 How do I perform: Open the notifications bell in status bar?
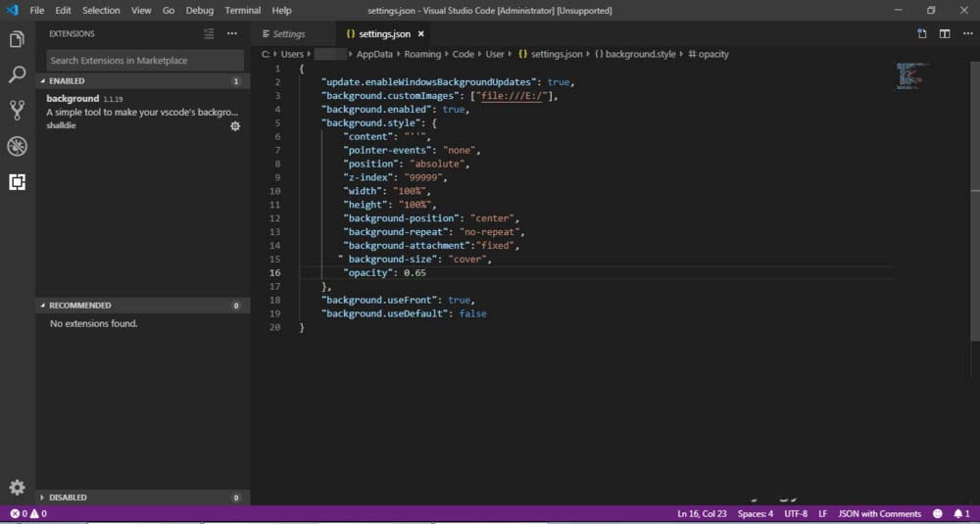coord(958,513)
